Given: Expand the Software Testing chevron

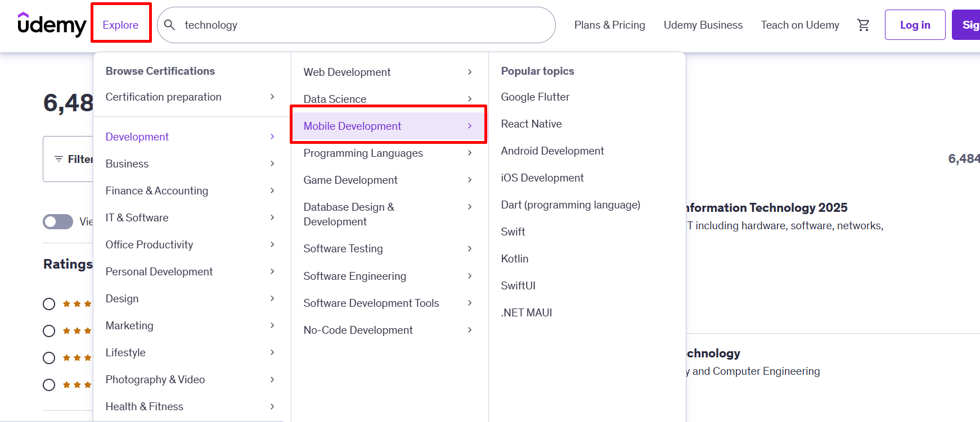Looking at the screenshot, I should pos(470,248).
